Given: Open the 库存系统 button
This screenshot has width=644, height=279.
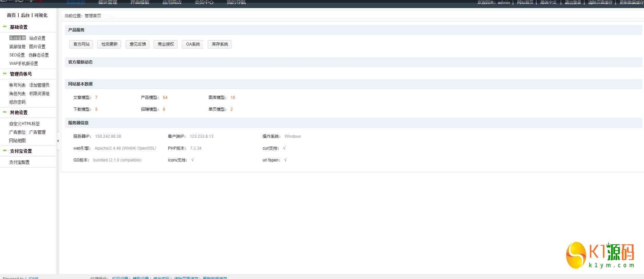Looking at the screenshot, I should click(x=220, y=44).
